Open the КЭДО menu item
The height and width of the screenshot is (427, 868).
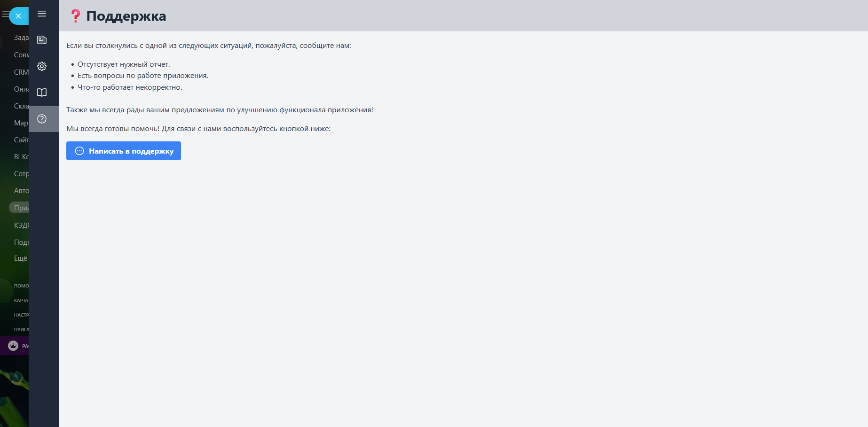21,225
